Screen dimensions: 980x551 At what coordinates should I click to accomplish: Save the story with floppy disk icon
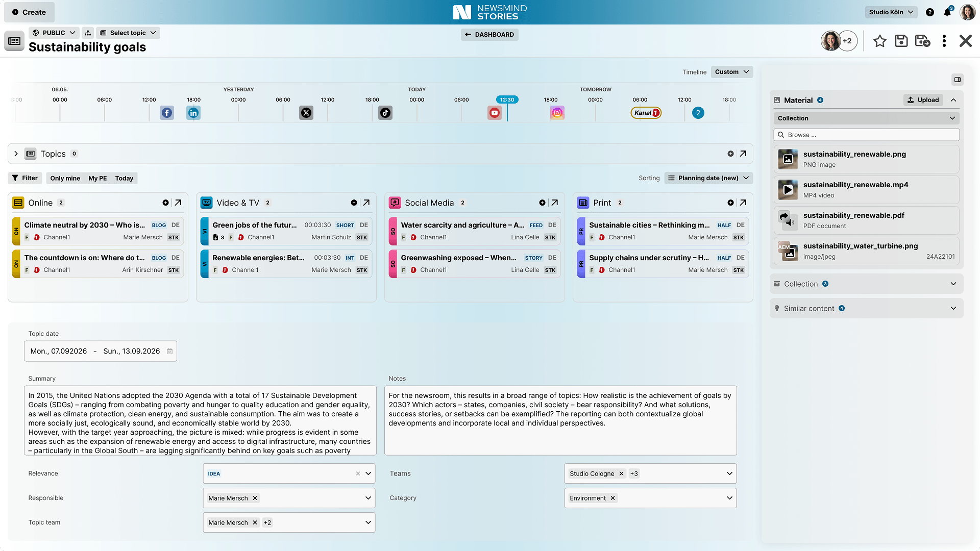[901, 41]
